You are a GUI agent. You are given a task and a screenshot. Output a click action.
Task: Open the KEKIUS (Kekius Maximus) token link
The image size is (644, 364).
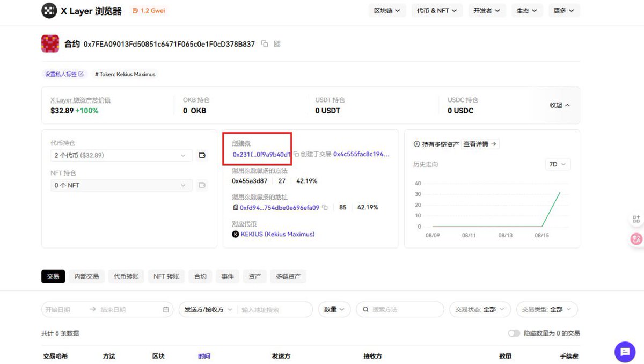click(277, 234)
